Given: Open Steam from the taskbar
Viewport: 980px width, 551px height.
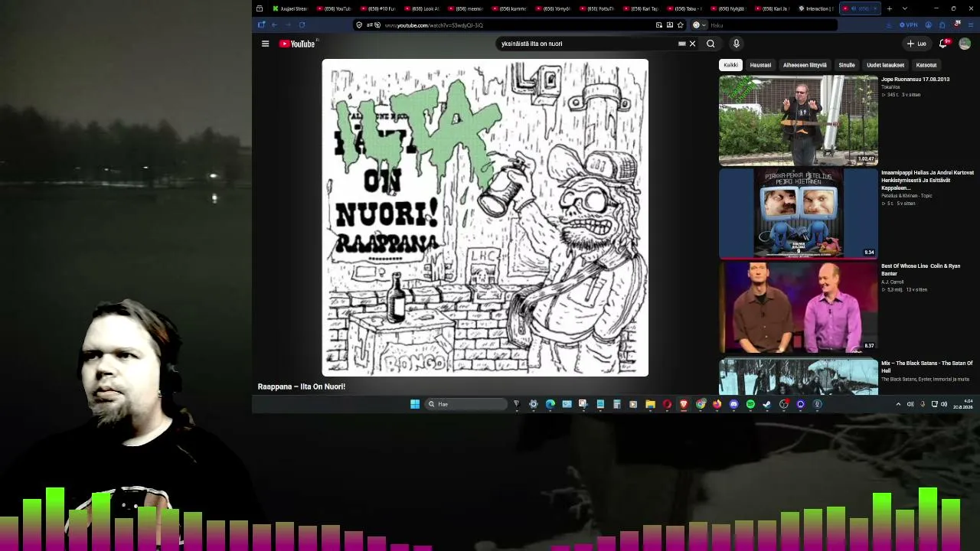Looking at the screenshot, I should 766,404.
